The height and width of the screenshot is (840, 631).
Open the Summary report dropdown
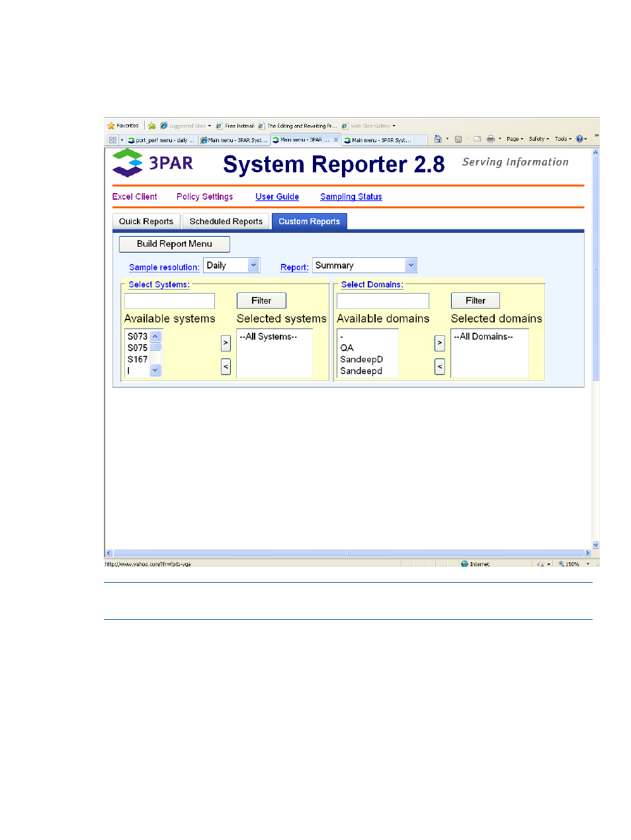point(364,265)
